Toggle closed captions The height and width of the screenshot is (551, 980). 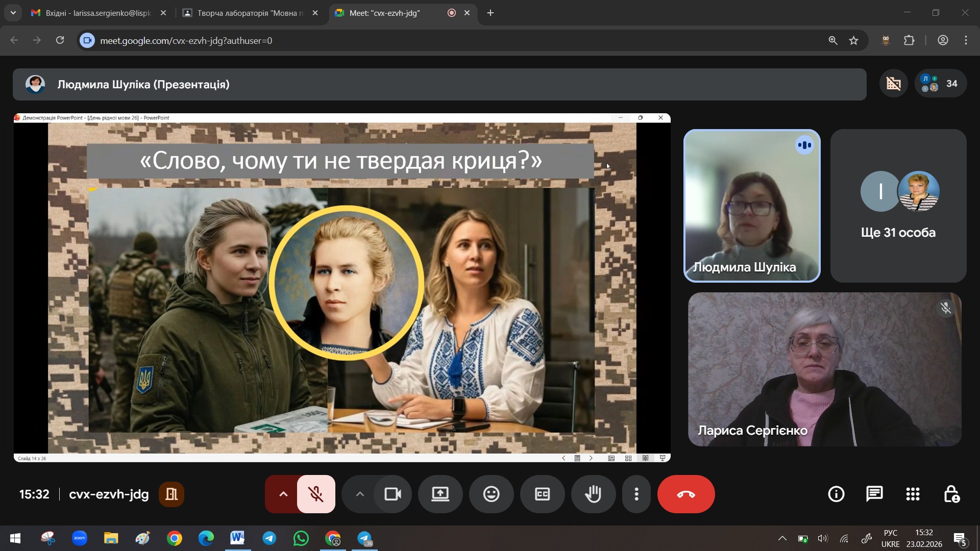[x=542, y=494]
